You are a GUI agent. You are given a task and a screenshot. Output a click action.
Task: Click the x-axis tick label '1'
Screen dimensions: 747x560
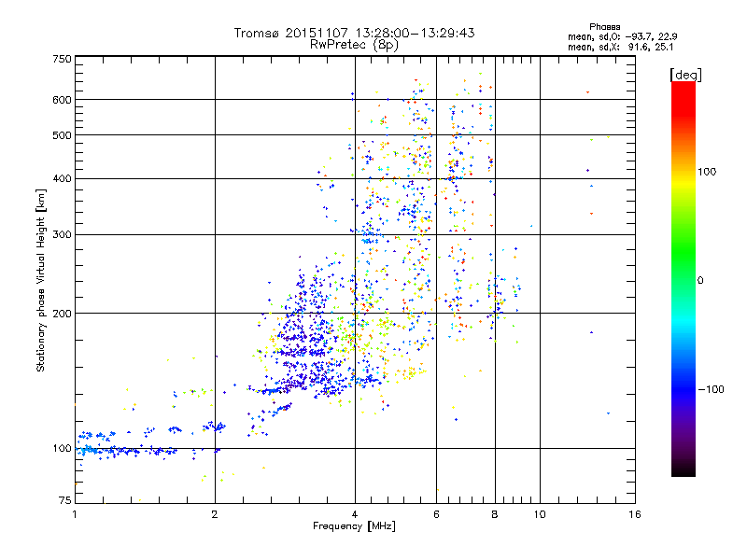75,514
